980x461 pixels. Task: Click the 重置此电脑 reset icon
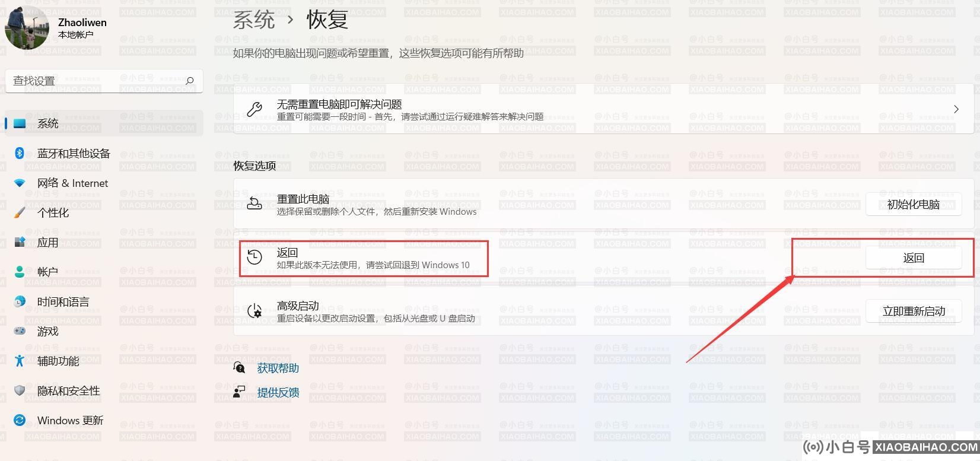tap(254, 204)
